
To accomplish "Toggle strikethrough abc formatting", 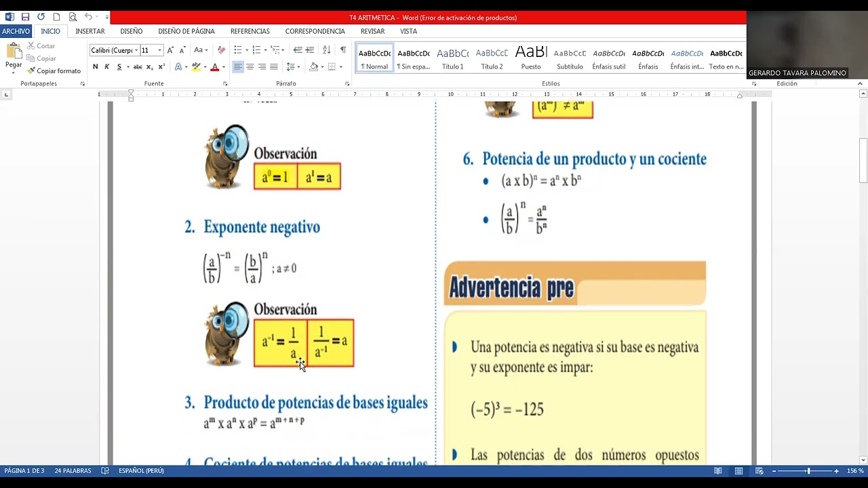I will click(x=138, y=66).
